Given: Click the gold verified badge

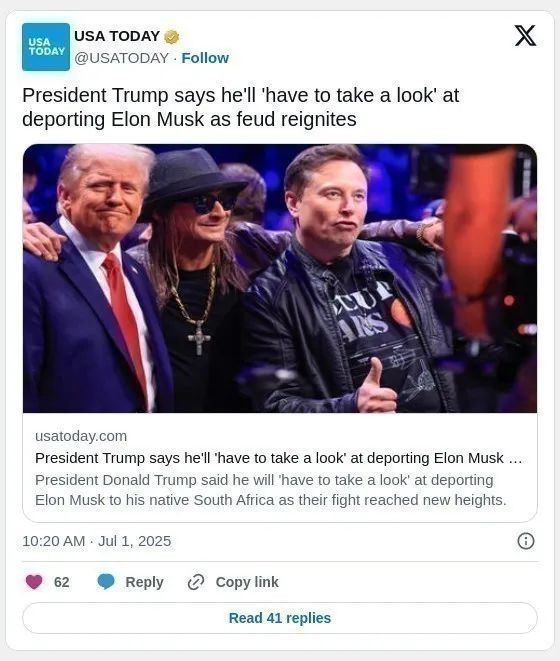Looking at the screenshot, I should (x=171, y=37).
